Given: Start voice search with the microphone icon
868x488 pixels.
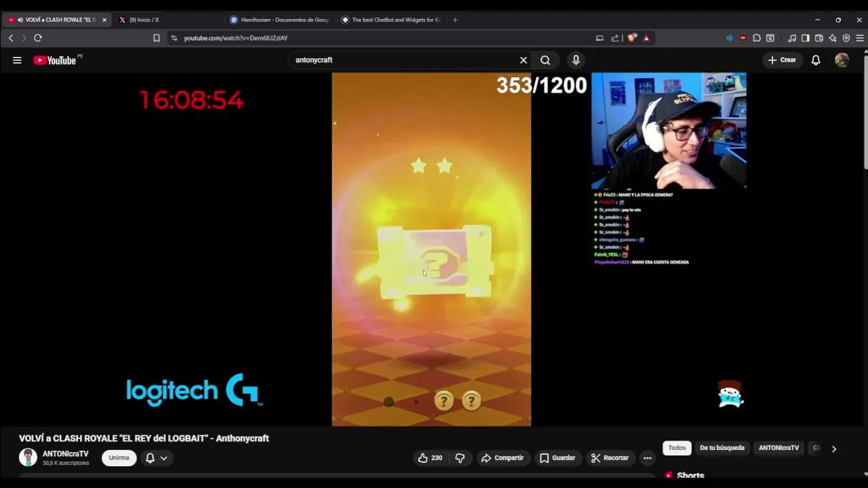Looking at the screenshot, I should coord(576,60).
